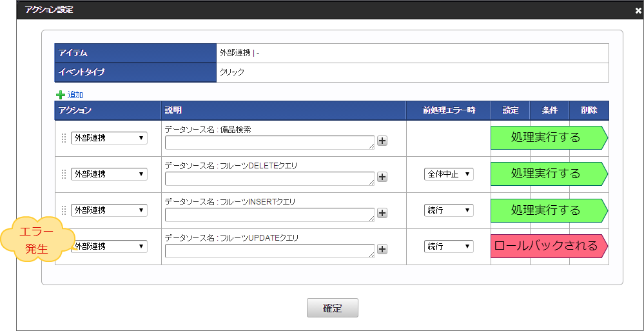Click the green plus 追加 icon
Image resolution: width=644 pixels, height=331 pixels.
(x=61, y=94)
